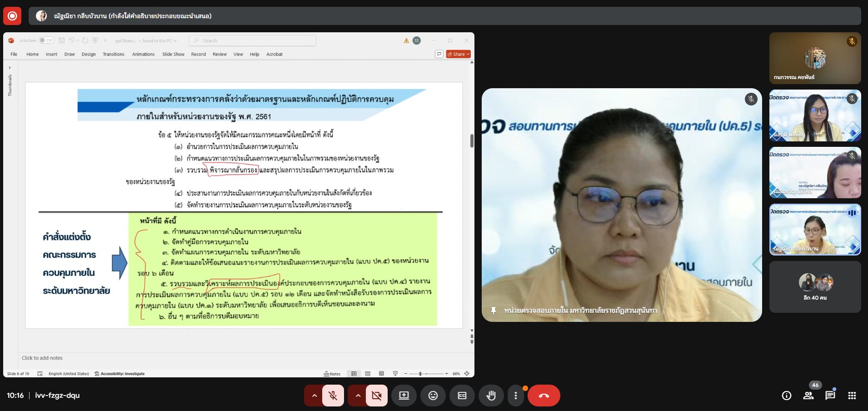Open the activities grid icon
This screenshot has width=868, height=411.
coord(852,396)
